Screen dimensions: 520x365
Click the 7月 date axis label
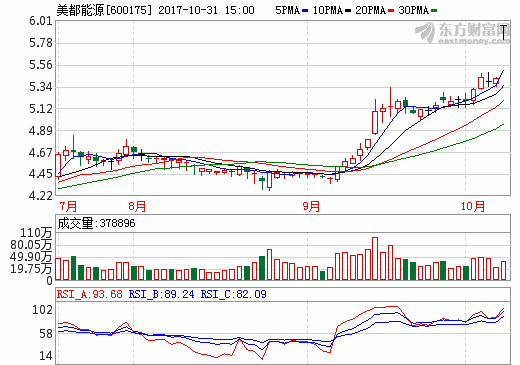68,206
